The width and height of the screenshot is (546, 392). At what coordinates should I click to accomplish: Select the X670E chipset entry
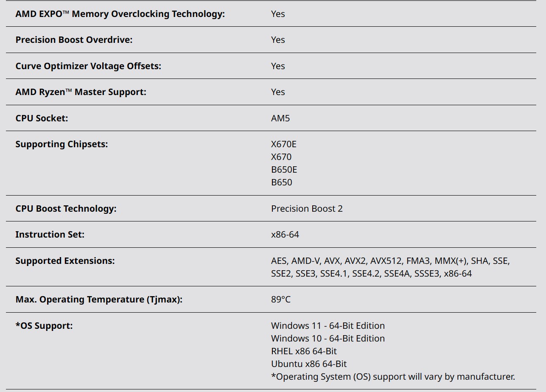point(284,144)
